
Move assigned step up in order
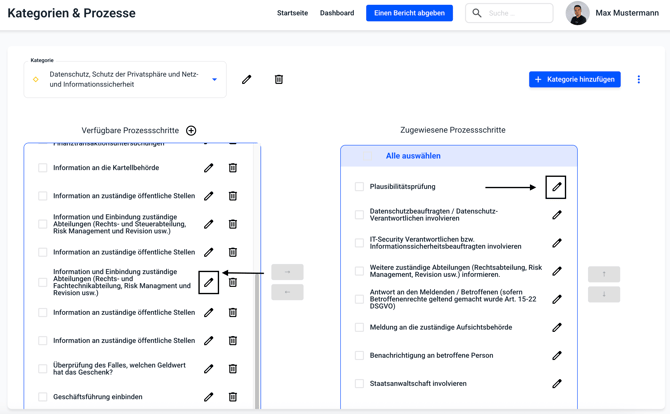604,274
